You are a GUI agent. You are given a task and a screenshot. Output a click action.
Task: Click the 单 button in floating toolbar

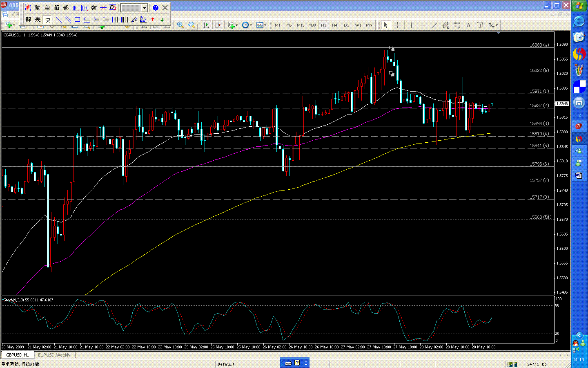47,8
